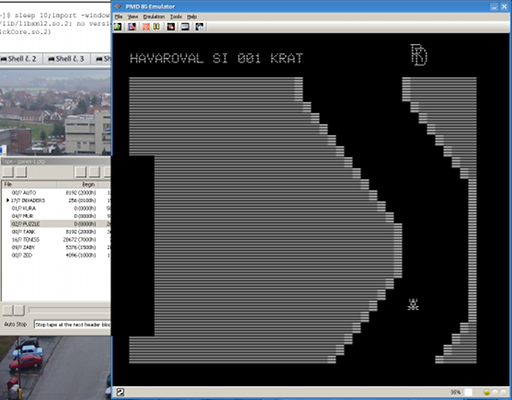Click the skull sprite on emulator screen
This screenshot has height=400, width=512.
tap(413, 304)
